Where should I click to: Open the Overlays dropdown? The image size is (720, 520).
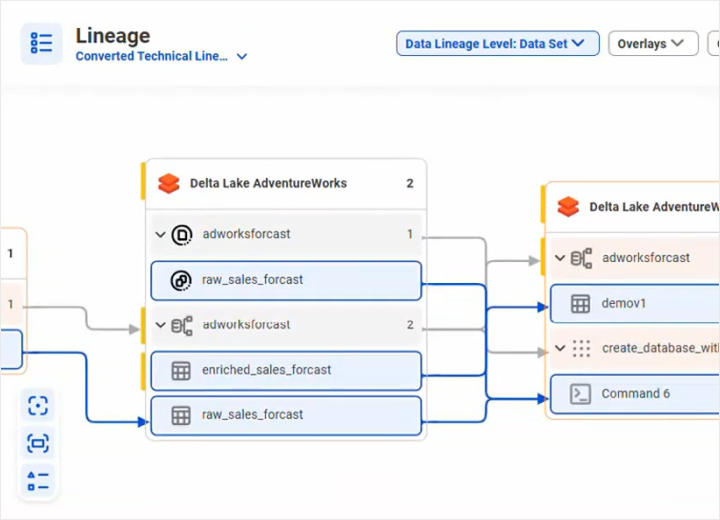(x=653, y=44)
